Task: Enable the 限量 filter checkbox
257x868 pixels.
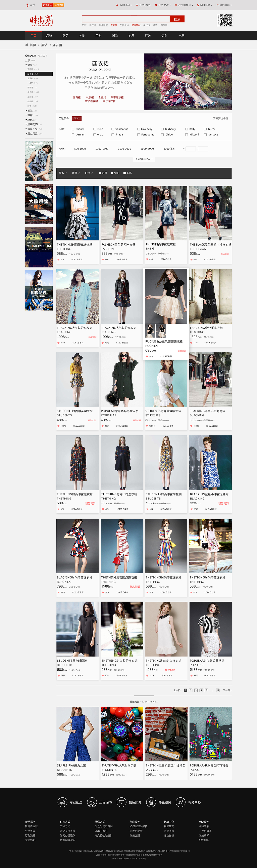Action: (x=100, y=173)
